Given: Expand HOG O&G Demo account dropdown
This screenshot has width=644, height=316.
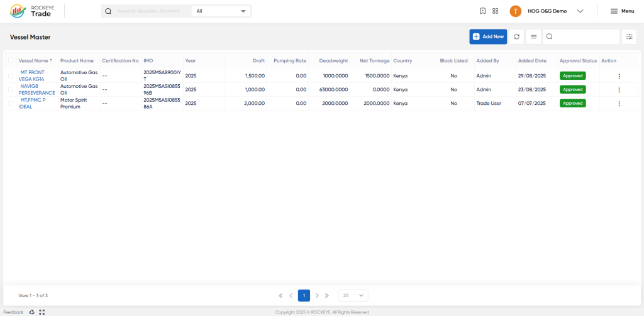Looking at the screenshot, I should [x=580, y=11].
